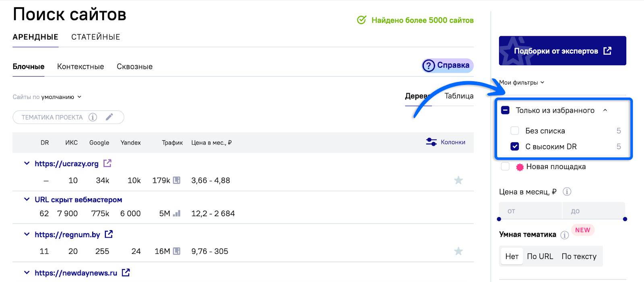Image resolution: width=644 pixels, height=282 pixels.
Task: Add ucrazy.org to favorites with star
Action: [x=458, y=180]
